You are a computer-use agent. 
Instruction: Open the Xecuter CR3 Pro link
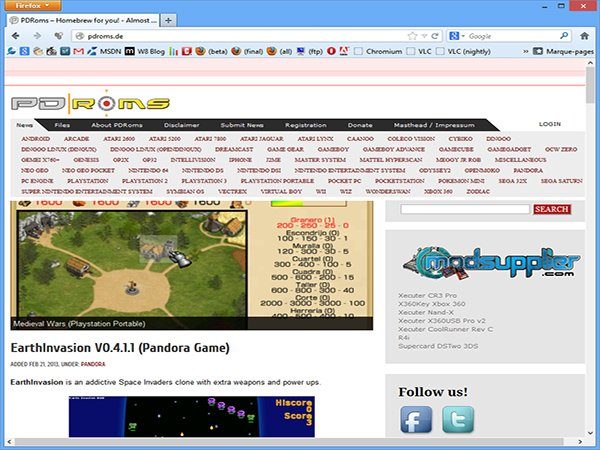coord(427,295)
